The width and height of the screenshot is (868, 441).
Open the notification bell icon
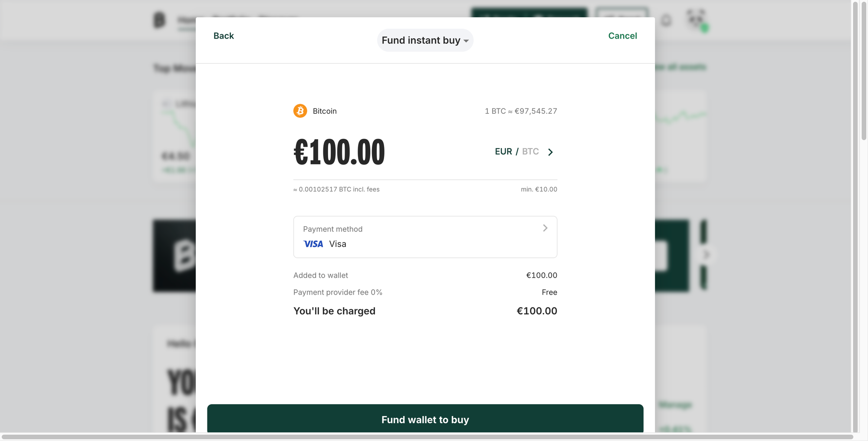coord(666,20)
